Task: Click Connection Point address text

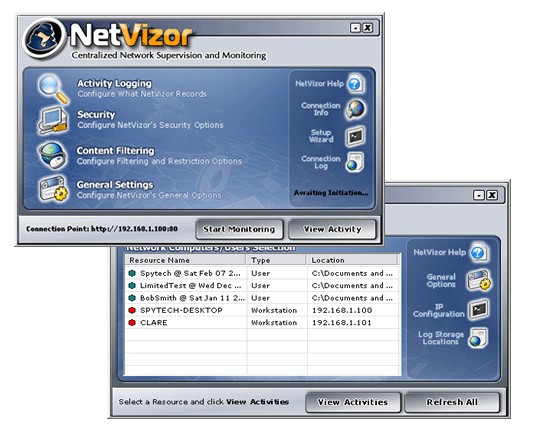Action: [x=102, y=229]
